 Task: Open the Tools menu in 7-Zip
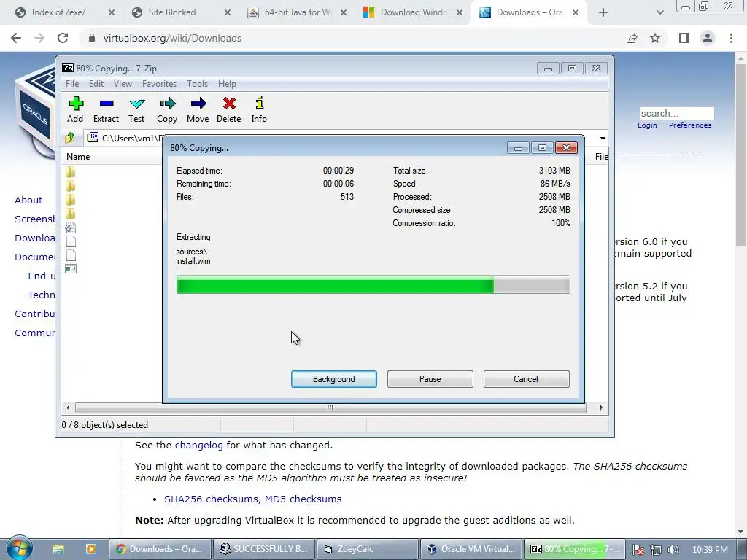[x=197, y=84]
